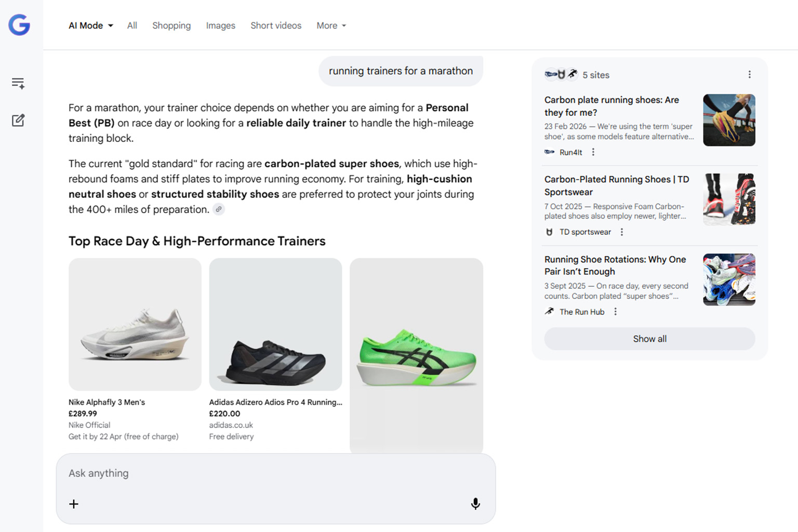Open TD sportswear result three-dot menu
798x532 pixels.
622,232
